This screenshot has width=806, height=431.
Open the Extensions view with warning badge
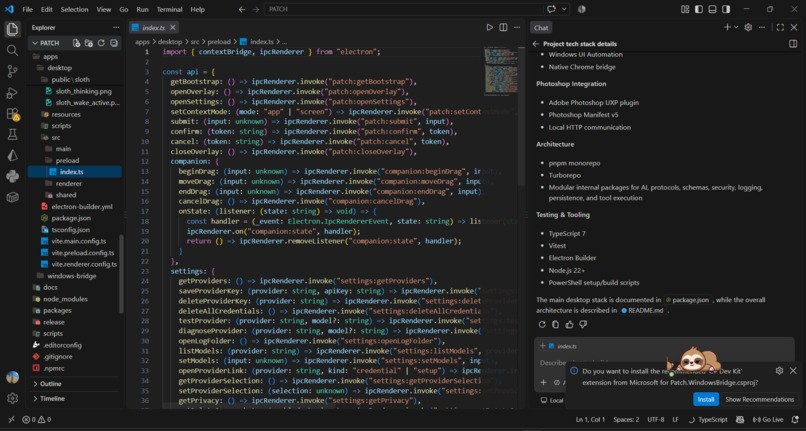pos(12,114)
